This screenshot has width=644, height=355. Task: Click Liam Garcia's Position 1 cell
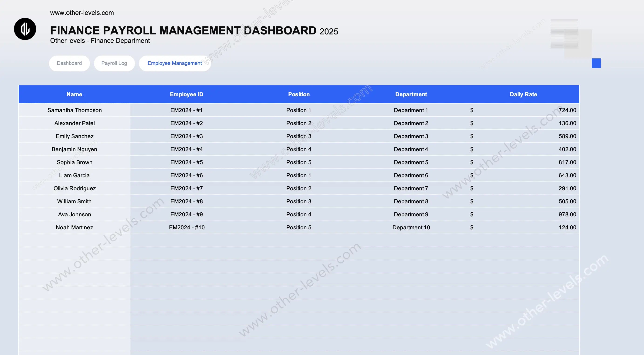click(x=299, y=175)
